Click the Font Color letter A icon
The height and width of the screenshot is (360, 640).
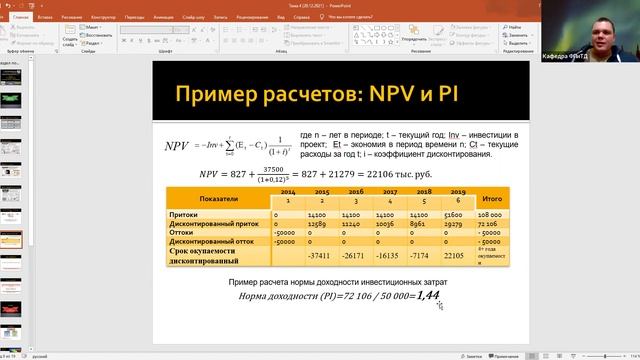(x=208, y=41)
